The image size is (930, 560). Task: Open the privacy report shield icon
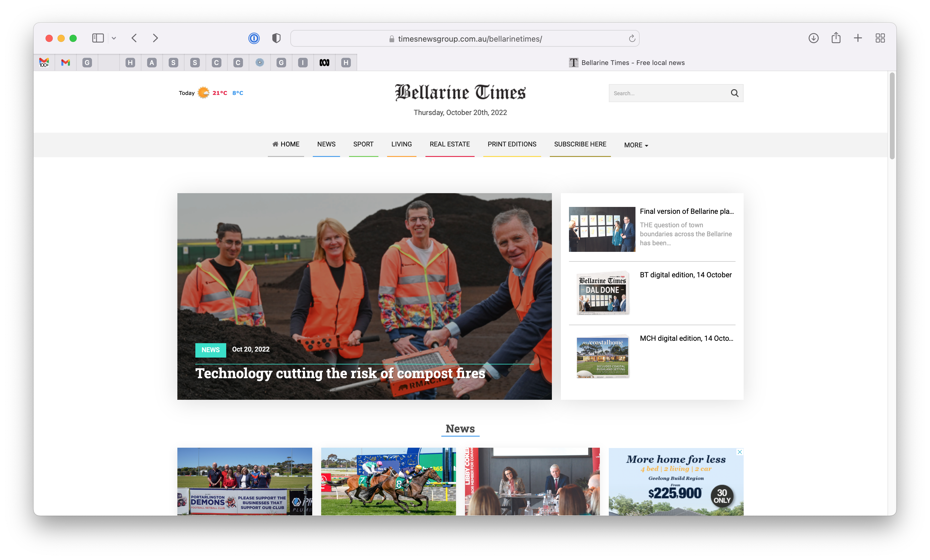[x=276, y=38]
